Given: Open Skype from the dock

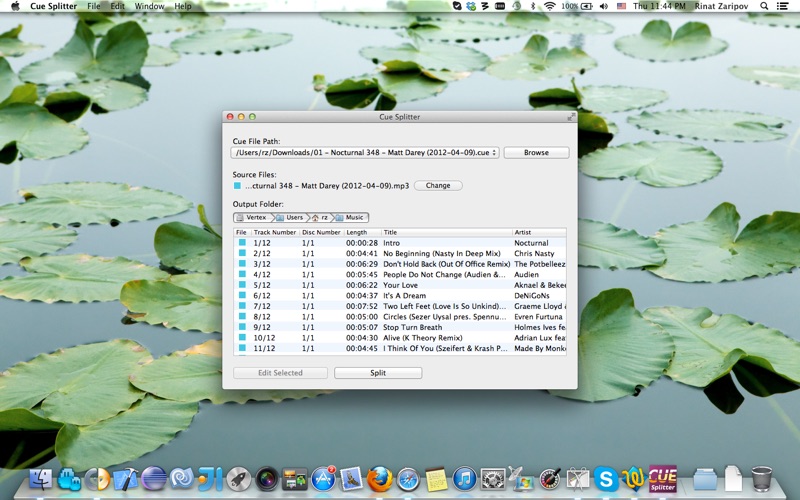Looking at the screenshot, I should coord(606,480).
